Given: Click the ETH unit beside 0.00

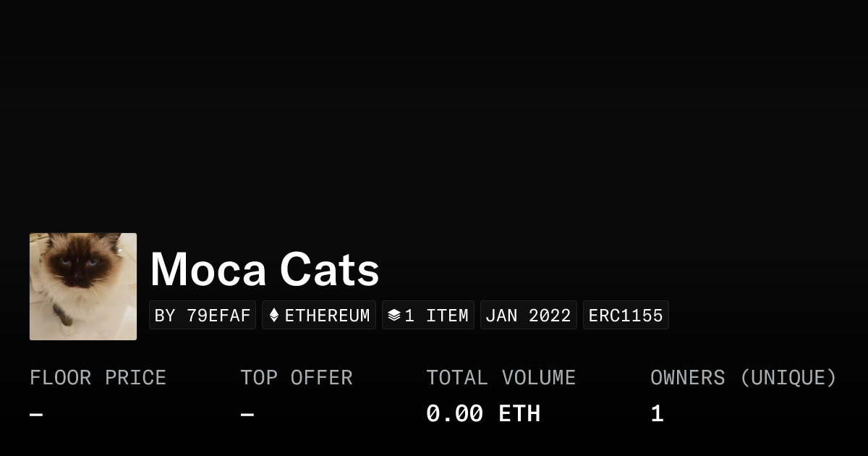Looking at the screenshot, I should click(519, 414).
